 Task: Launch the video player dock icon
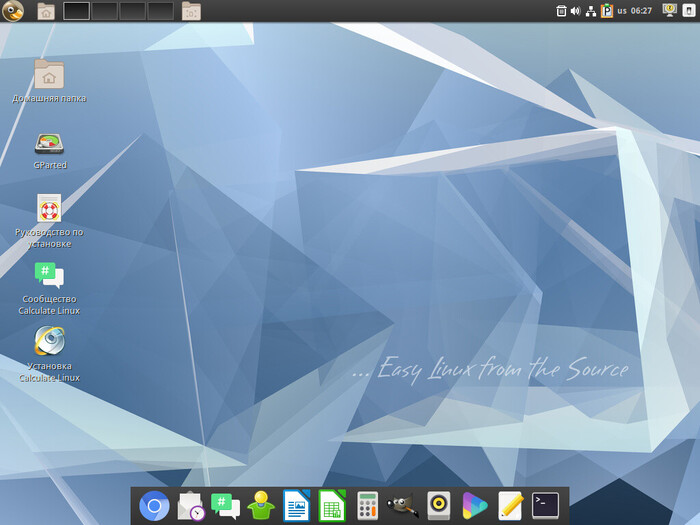474,506
